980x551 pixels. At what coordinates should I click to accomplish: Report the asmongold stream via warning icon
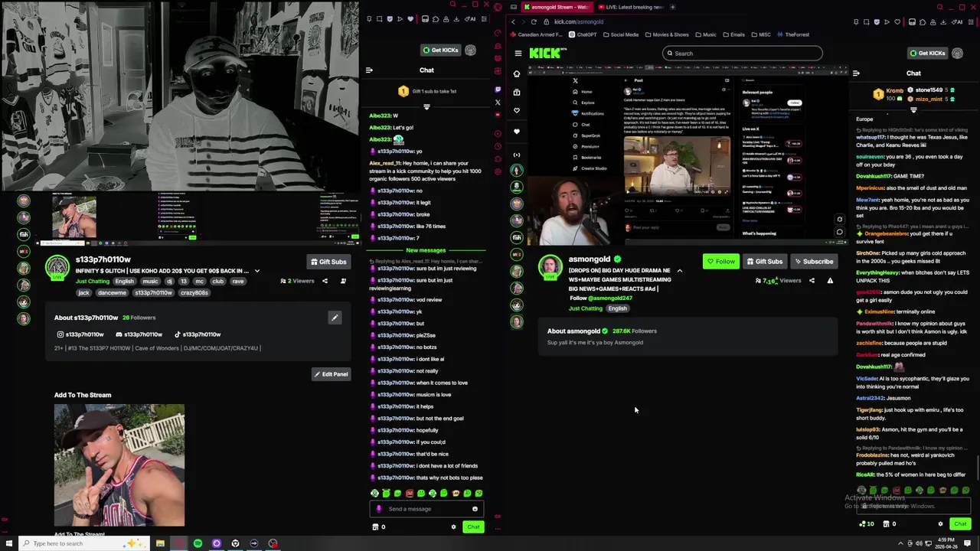tap(830, 281)
